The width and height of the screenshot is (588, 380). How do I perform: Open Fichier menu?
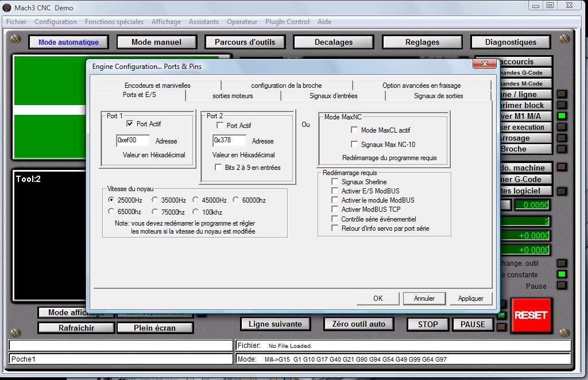(16, 22)
